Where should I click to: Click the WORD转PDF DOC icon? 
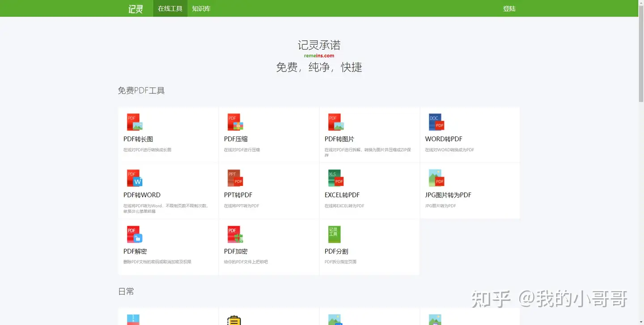pyautogui.click(x=436, y=122)
